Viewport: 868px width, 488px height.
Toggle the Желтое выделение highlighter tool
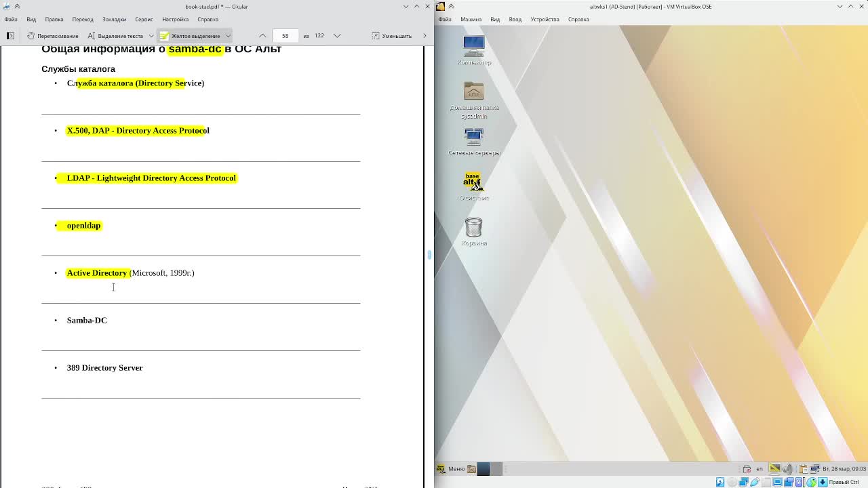click(x=190, y=35)
